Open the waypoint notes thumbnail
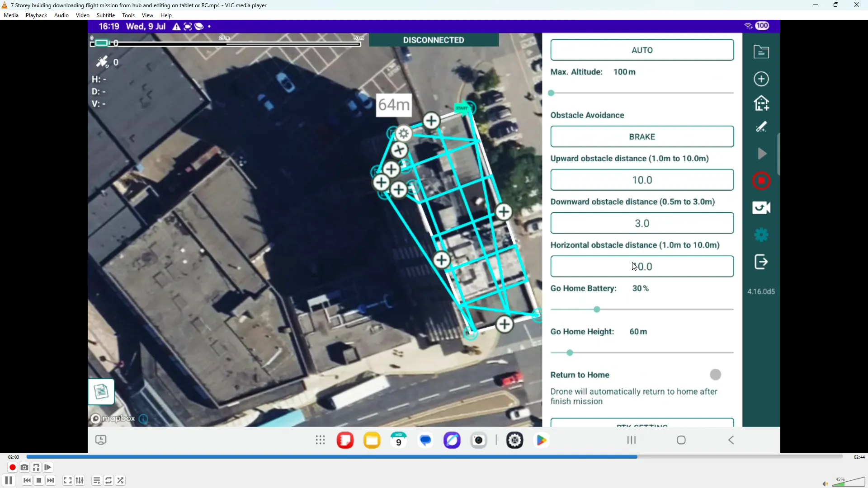 point(102,392)
